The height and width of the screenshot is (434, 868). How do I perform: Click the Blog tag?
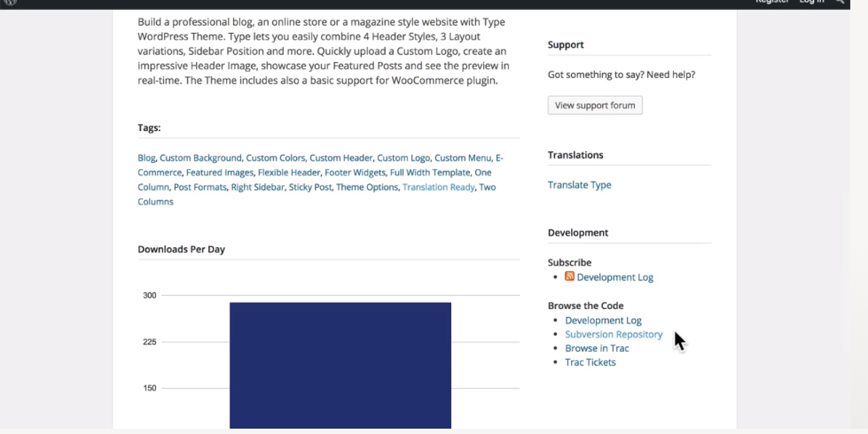click(x=145, y=157)
